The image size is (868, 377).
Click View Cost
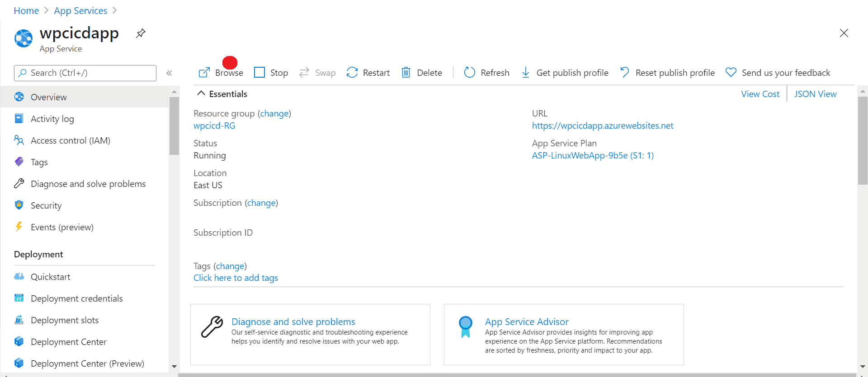coord(760,94)
